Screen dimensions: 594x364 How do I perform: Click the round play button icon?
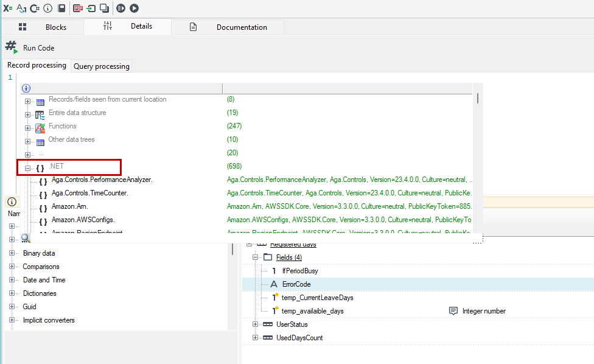pos(134,8)
